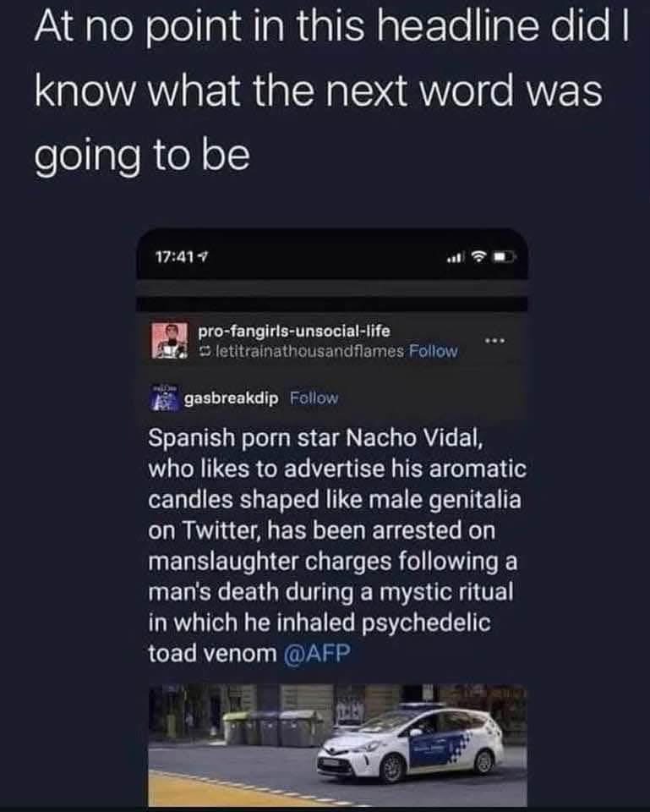
Task: Tap the location arrow beside the time
Action: click(x=205, y=254)
